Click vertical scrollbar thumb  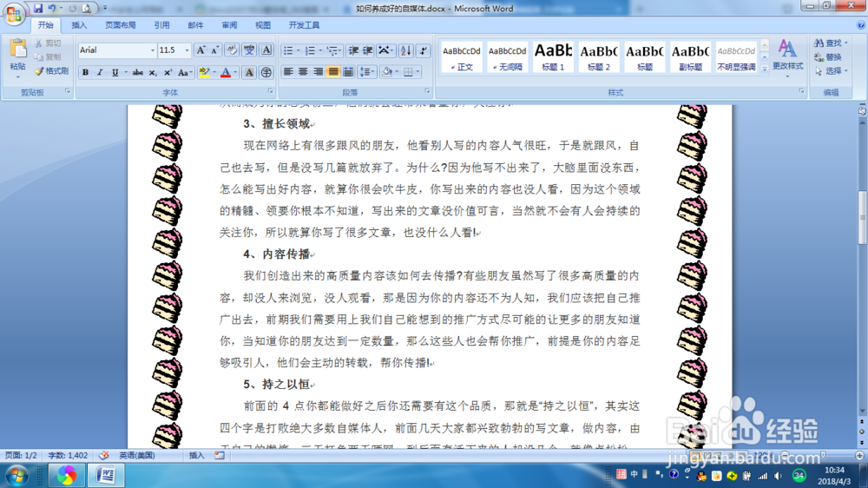coord(862,217)
